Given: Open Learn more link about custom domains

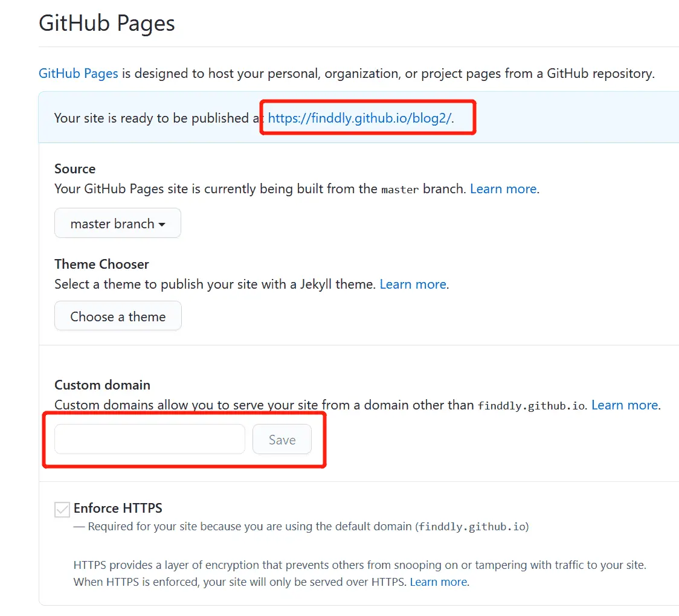Looking at the screenshot, I should coord(625,405).
